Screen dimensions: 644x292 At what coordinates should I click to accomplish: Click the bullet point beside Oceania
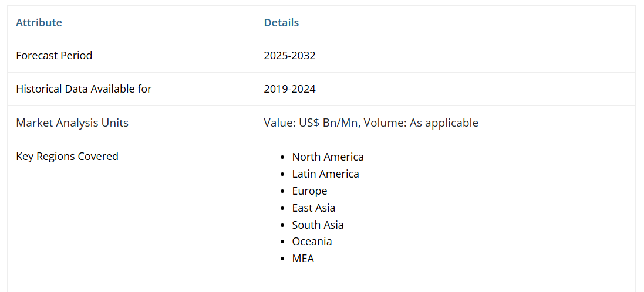[284, 242]
